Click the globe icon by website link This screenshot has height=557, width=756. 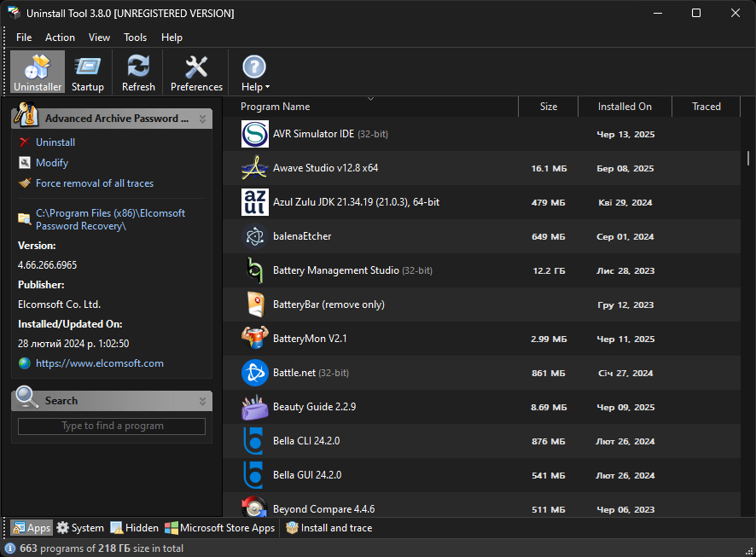pos(25,363)
